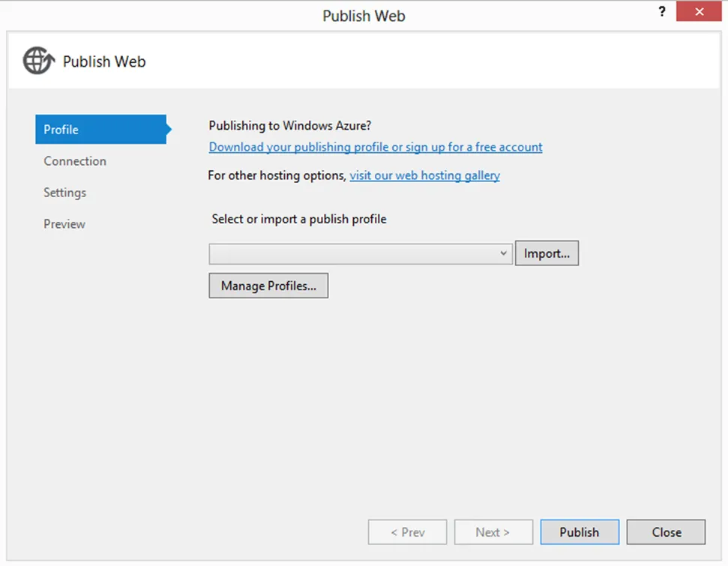Visit the web hosting gallery link
The image size is (728, 566).
(x=424, y=175)
